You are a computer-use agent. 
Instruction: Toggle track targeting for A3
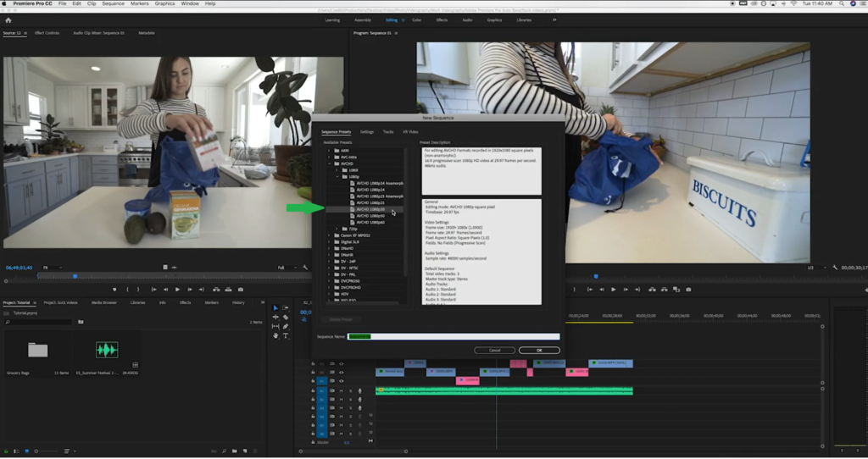[322, 408]
